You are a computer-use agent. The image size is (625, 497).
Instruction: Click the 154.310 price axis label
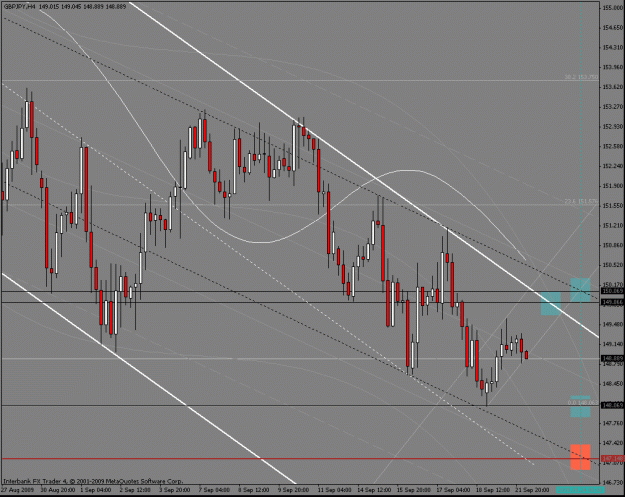coord(613,47)
